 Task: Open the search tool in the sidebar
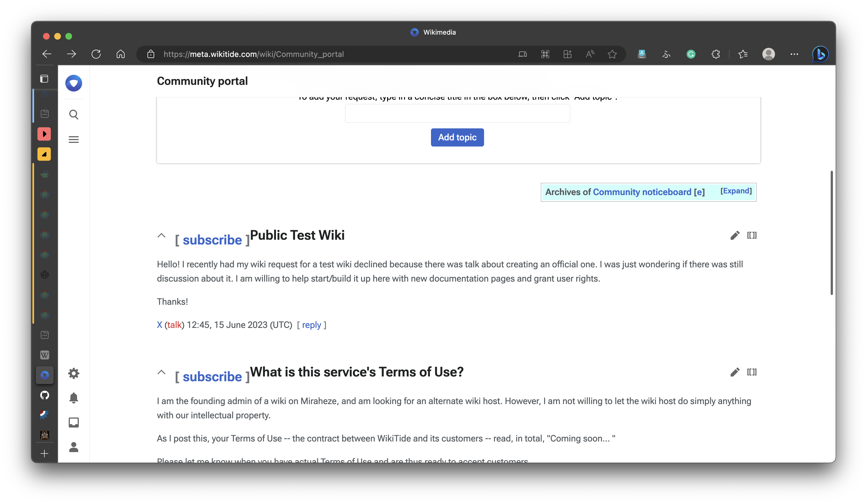73,114
